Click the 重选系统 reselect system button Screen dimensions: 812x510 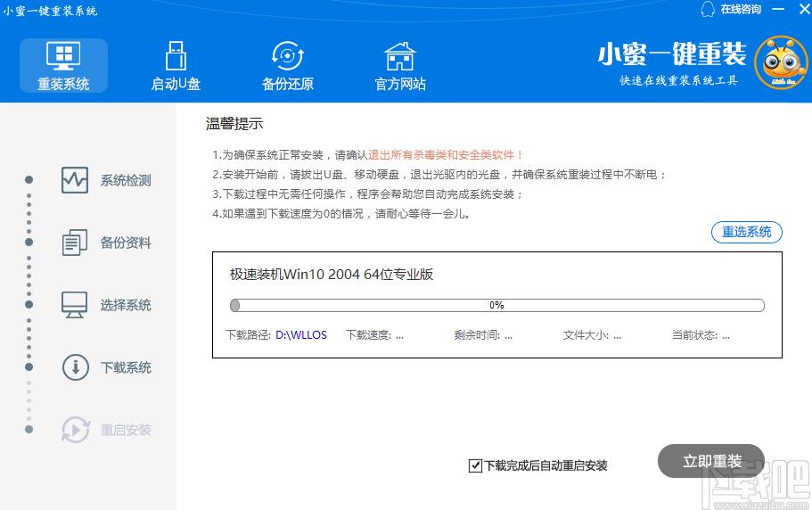[747, 232]
